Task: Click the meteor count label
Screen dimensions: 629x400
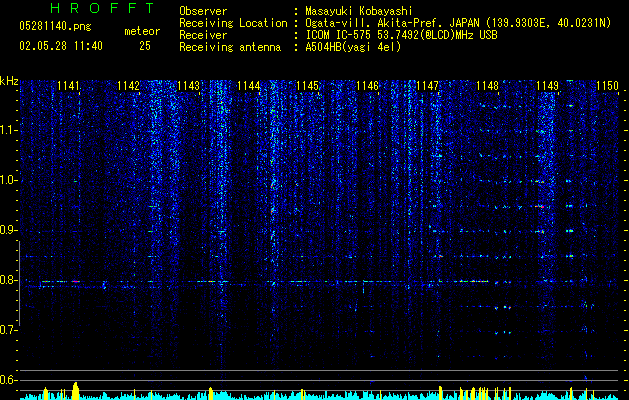Action: coord(142,31)
